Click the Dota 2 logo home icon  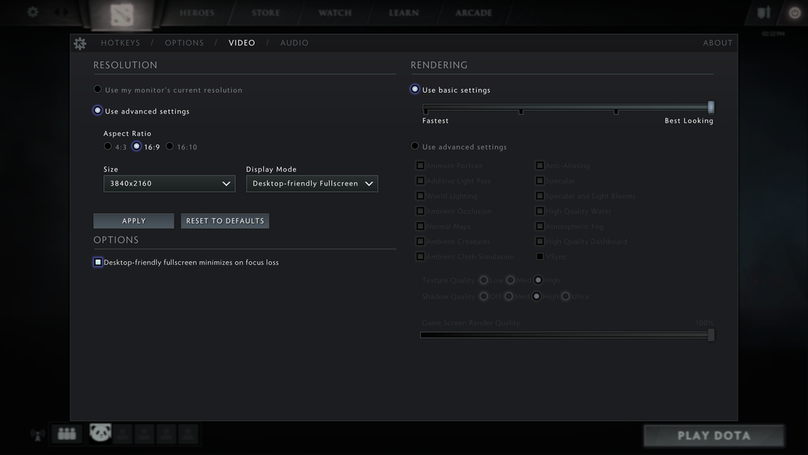pyautogui.click(x=124, y=14)
